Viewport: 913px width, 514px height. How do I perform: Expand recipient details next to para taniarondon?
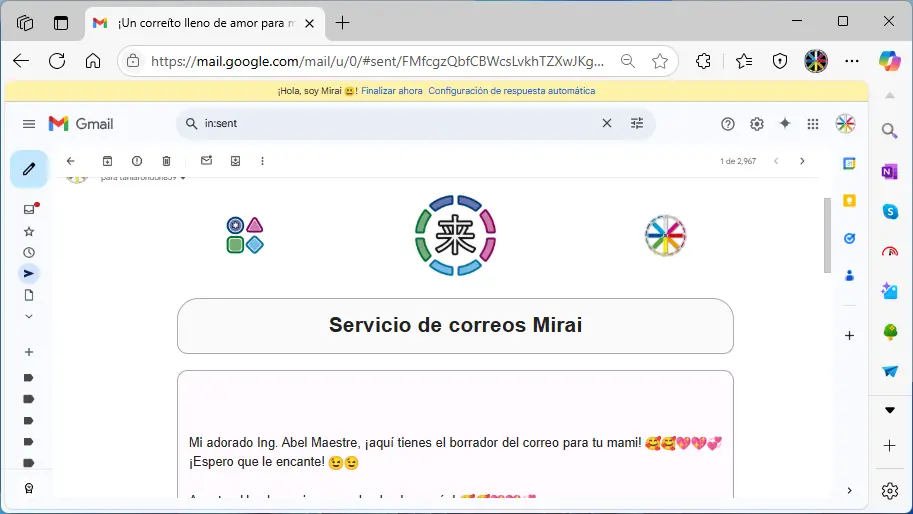(183, 178)
